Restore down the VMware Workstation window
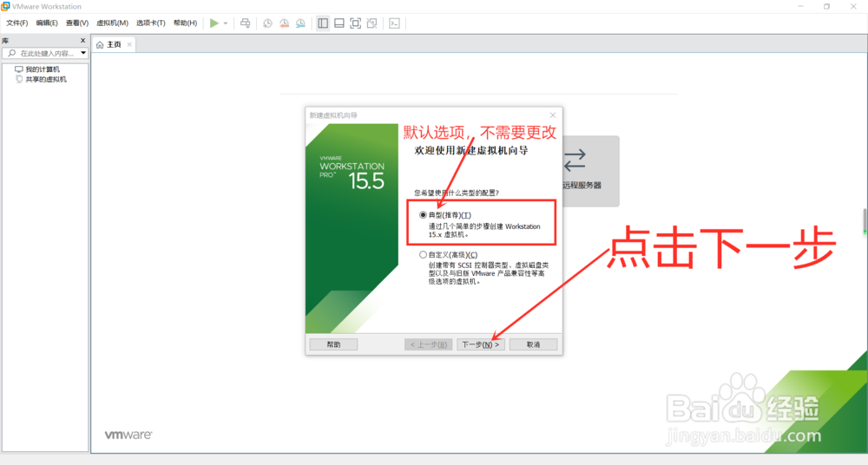 826,6
